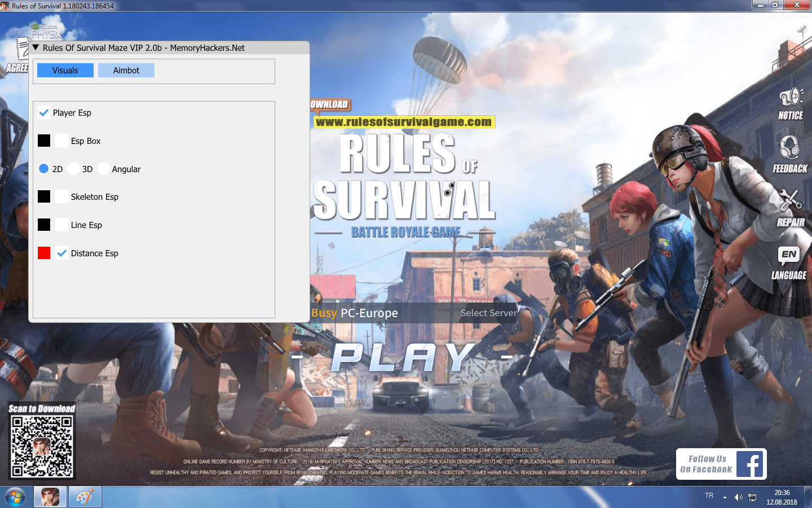Image resolution: width=812 pixels, height=508 pixels.
Task: Toggle the Player Esp checkbox
Action: coord(44,112)
